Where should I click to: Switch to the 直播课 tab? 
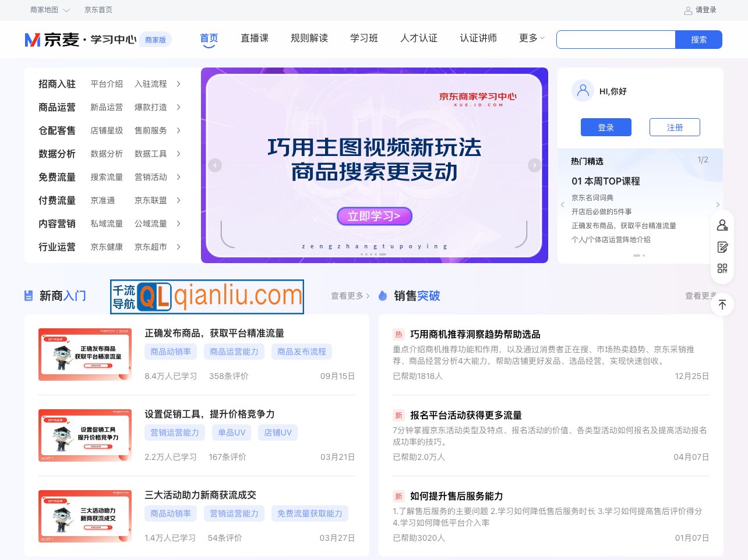pyautogui.click(x=255, y=38)
